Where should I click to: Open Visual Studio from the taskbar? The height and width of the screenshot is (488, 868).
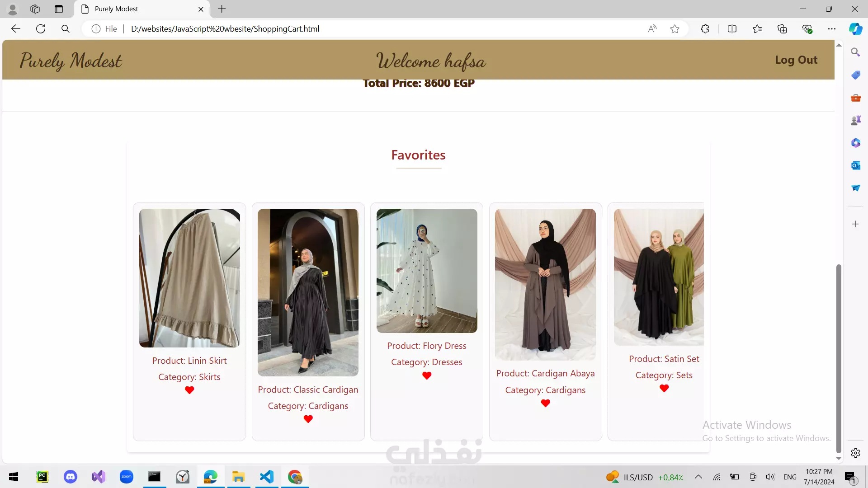[x=99, y=477]
